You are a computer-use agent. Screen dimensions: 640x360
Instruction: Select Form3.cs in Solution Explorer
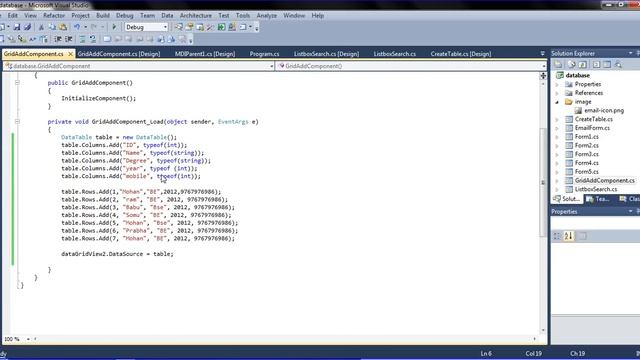[587, 154]
